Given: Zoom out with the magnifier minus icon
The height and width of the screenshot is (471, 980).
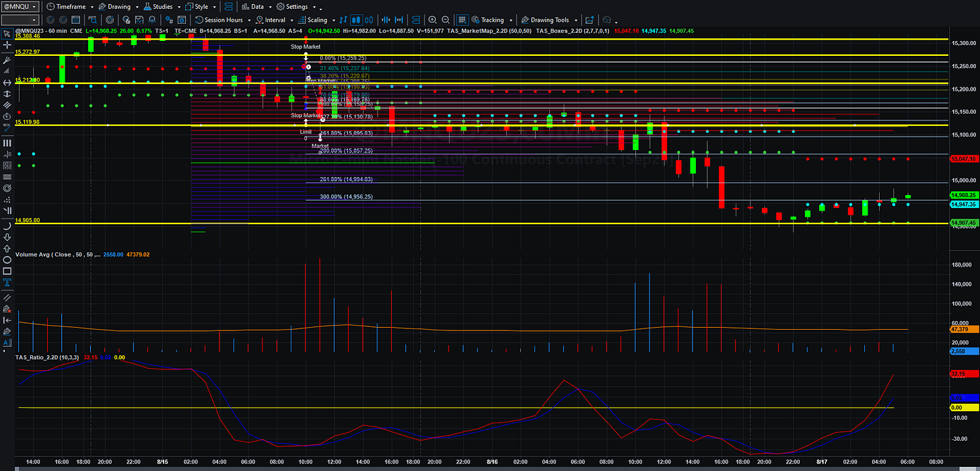Looking at the screenshot, I should pyautogui.click(x=446, y=20).
